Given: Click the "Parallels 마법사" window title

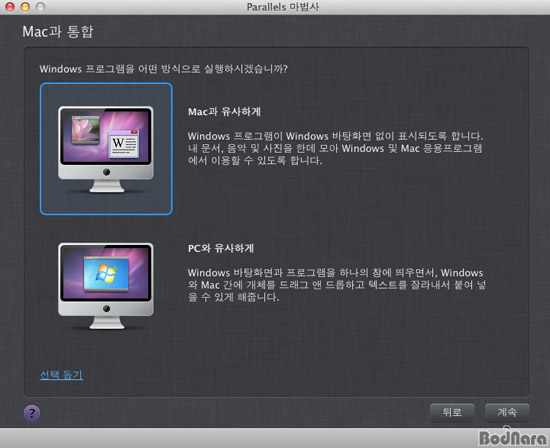Looking at the screenshot, I should [283, 7].
